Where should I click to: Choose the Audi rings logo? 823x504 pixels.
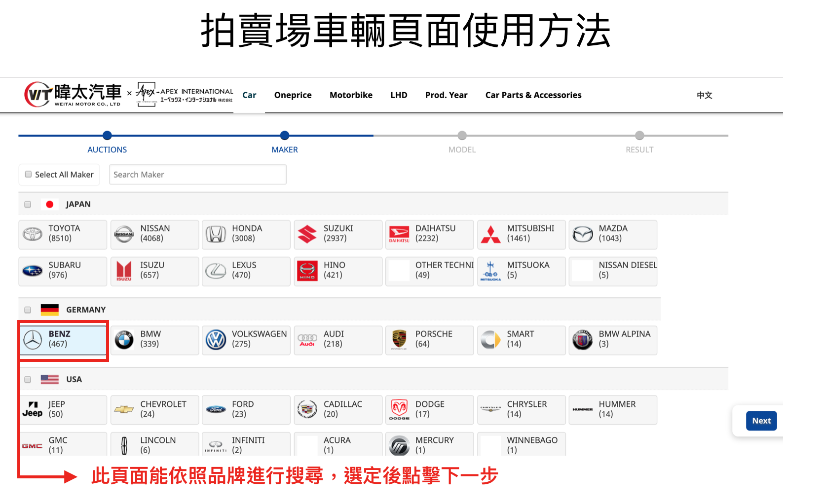point(307,340)
